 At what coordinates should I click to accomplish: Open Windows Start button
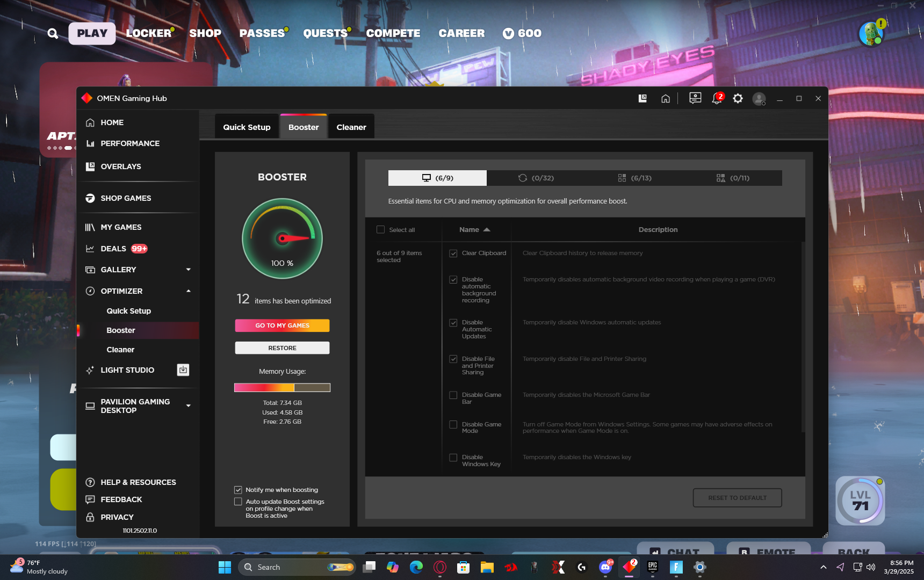pos(225,567)
